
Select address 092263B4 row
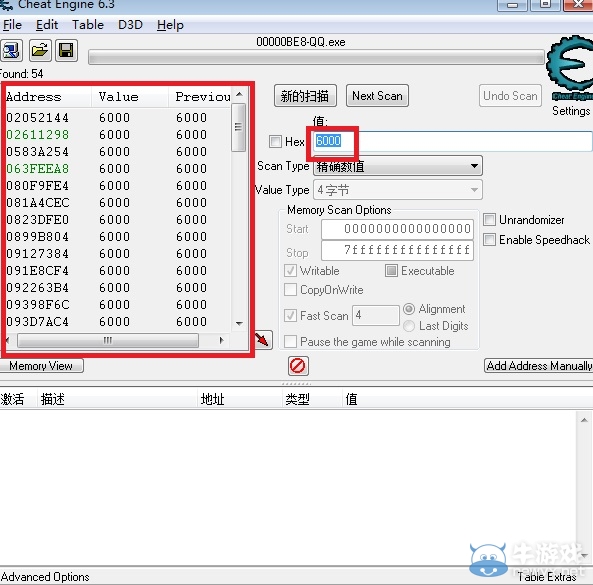117,288
